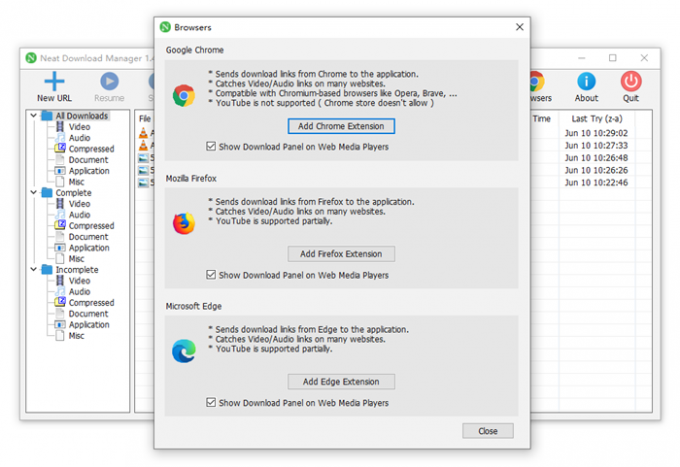Collapse the Complete tree node

(x=33, y=192)
